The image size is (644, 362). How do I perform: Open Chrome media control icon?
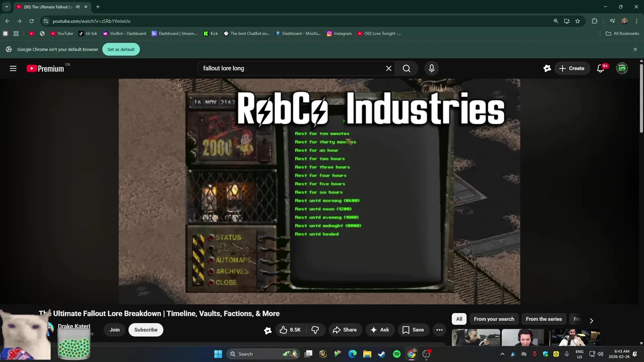(x=612, y=21)
